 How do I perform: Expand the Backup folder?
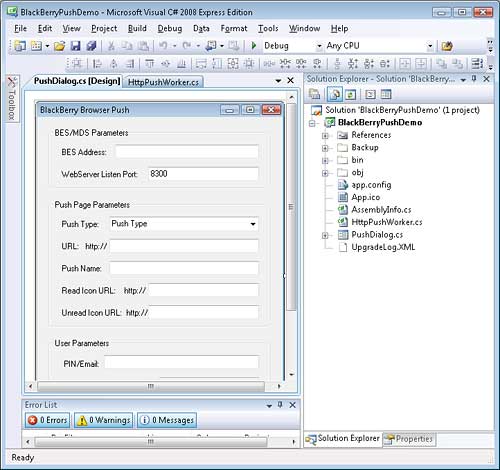point(325,148)
